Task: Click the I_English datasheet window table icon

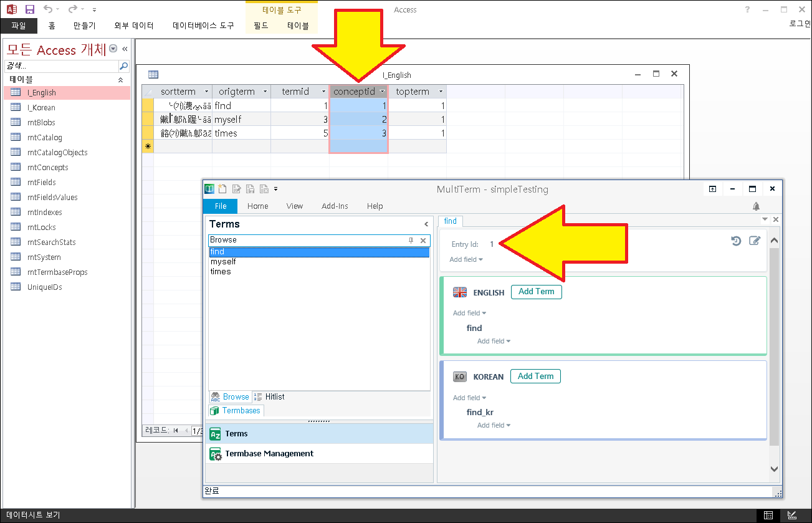Action: pyautogui.click(x=153, y=74)
